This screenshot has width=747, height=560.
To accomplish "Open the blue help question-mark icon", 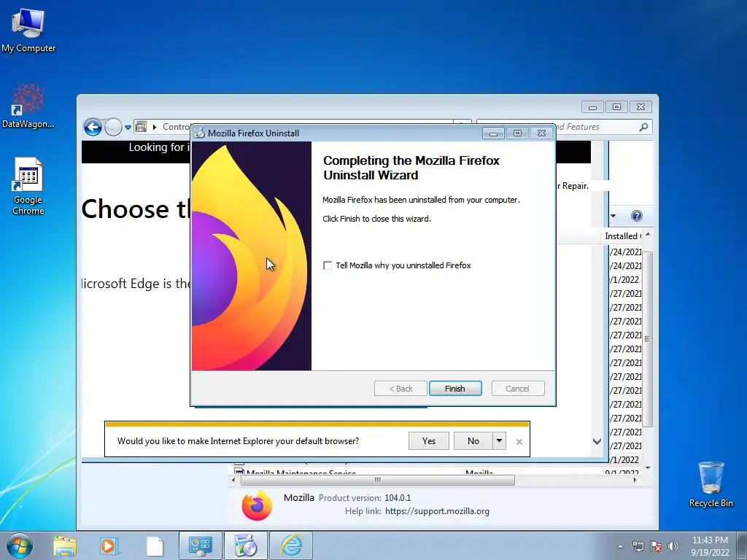I will coord(636,216).
